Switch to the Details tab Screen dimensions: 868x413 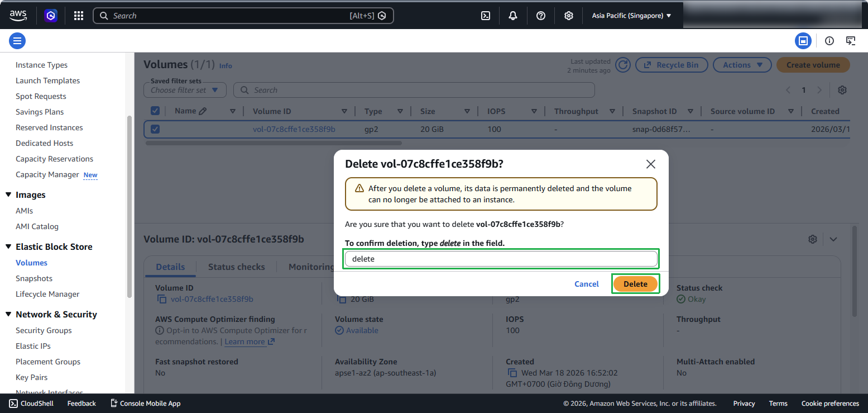(x=170, y=267)
